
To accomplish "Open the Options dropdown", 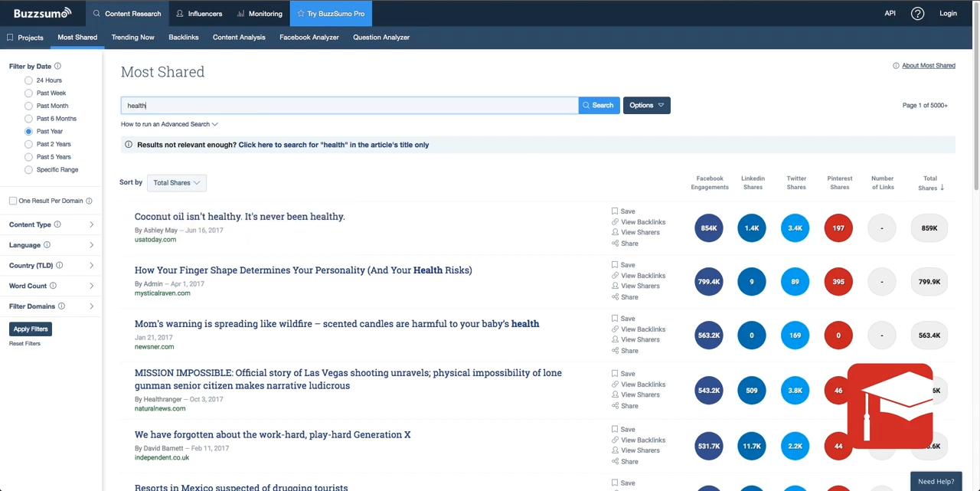I will pos(646,105).
